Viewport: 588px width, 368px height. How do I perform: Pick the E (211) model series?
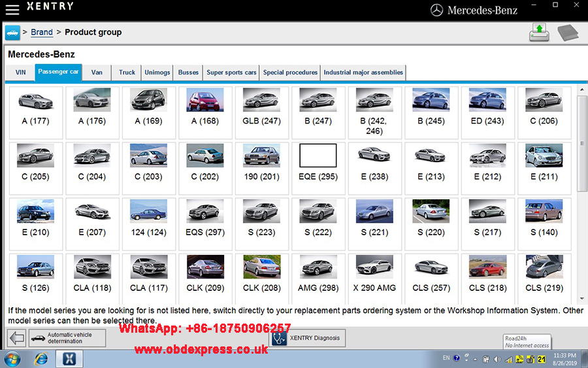pos(544,168)
